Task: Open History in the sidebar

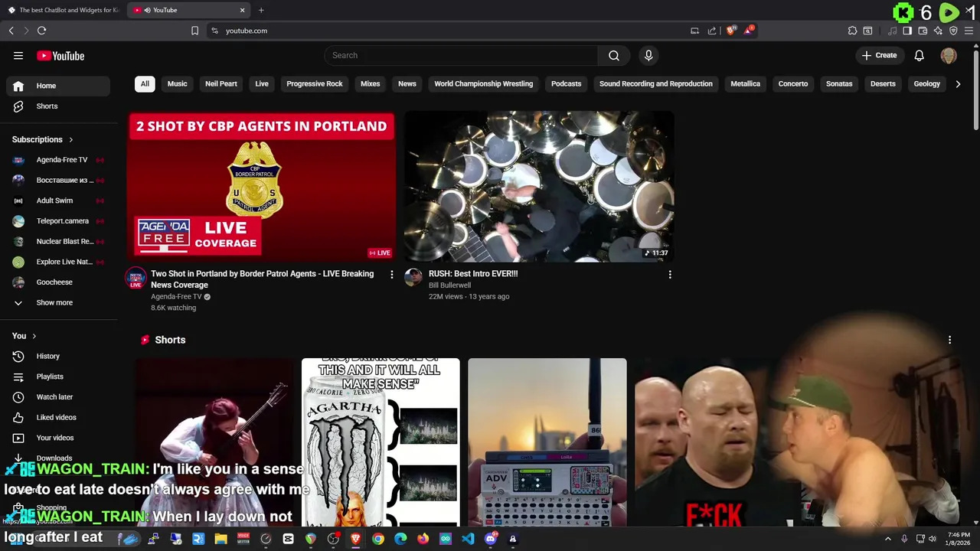Action: pos(58,356)
